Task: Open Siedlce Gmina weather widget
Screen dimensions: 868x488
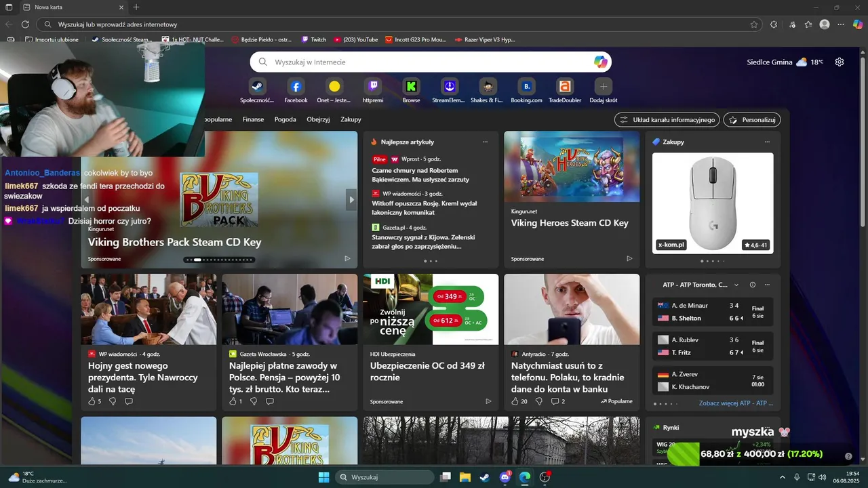Action: click(785, 62)
